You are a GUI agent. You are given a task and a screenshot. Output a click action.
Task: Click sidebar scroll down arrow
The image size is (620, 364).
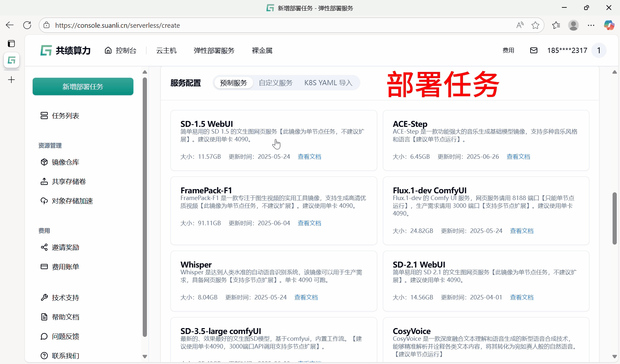pos(145,356)
